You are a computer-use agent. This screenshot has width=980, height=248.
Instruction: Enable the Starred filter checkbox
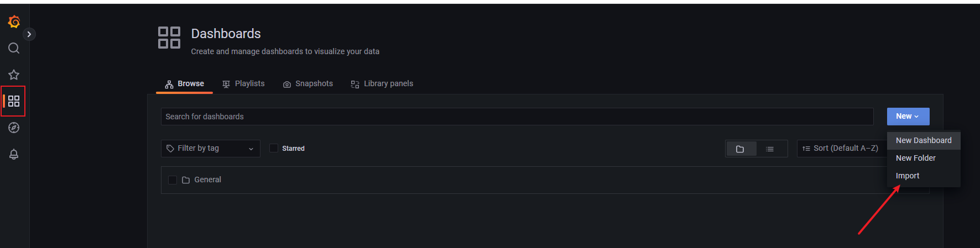click(274, 148)
